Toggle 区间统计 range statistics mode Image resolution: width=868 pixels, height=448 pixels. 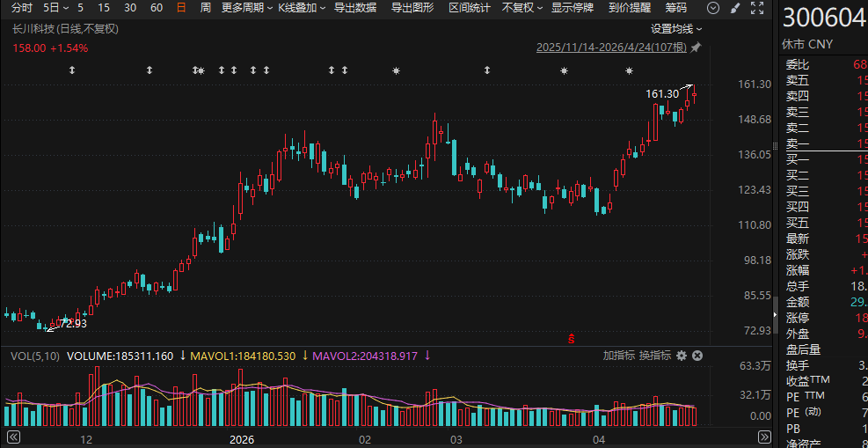point(470,8)
